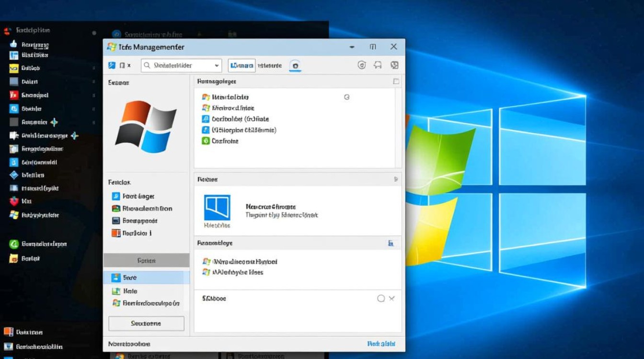Click the rightmost badge icon in window toolbar
Image resolution: width=644 pixels, height=359 pixels.
394,65
